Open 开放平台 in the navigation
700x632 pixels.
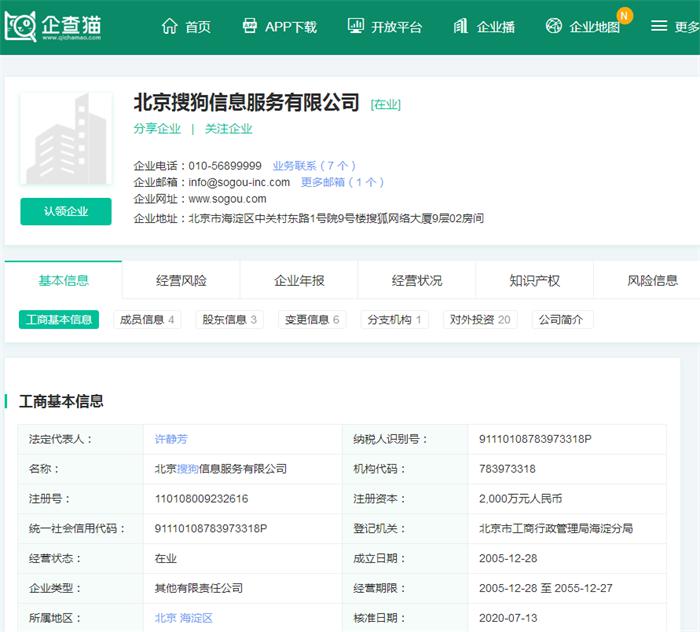(396, 27)
